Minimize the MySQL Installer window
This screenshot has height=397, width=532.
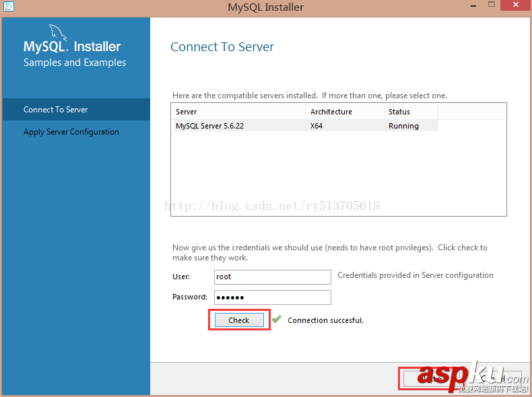(x=473, y=6)
